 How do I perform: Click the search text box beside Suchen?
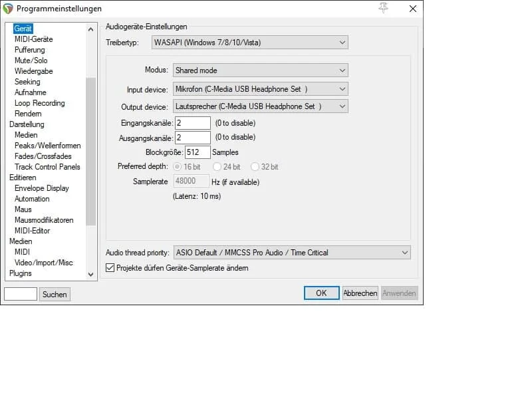21,294
